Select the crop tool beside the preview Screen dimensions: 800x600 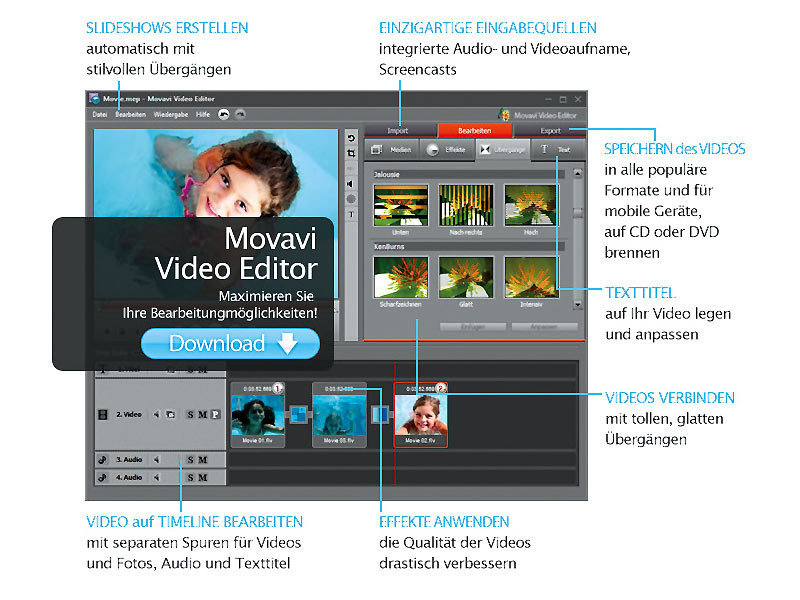[352, 153]
